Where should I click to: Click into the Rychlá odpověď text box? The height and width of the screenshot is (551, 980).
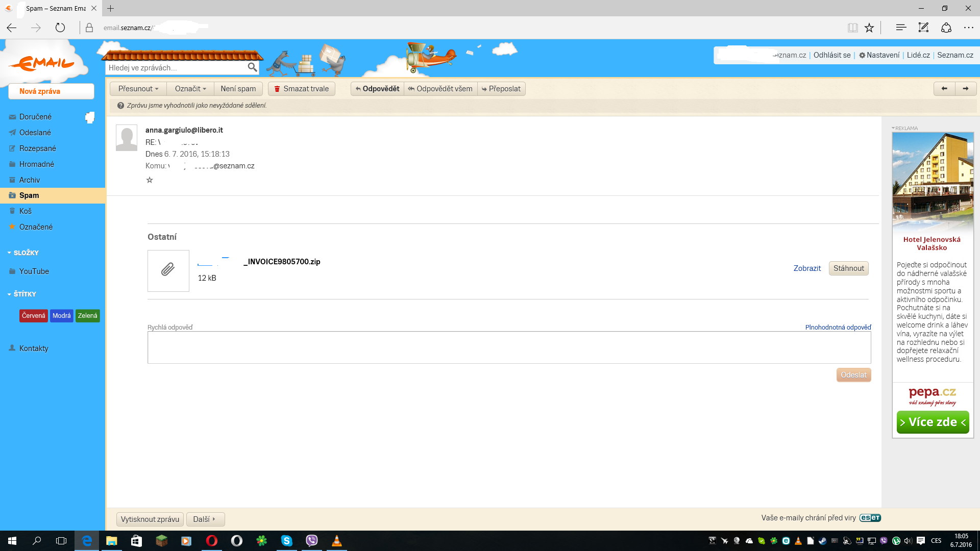pos(509,347)
